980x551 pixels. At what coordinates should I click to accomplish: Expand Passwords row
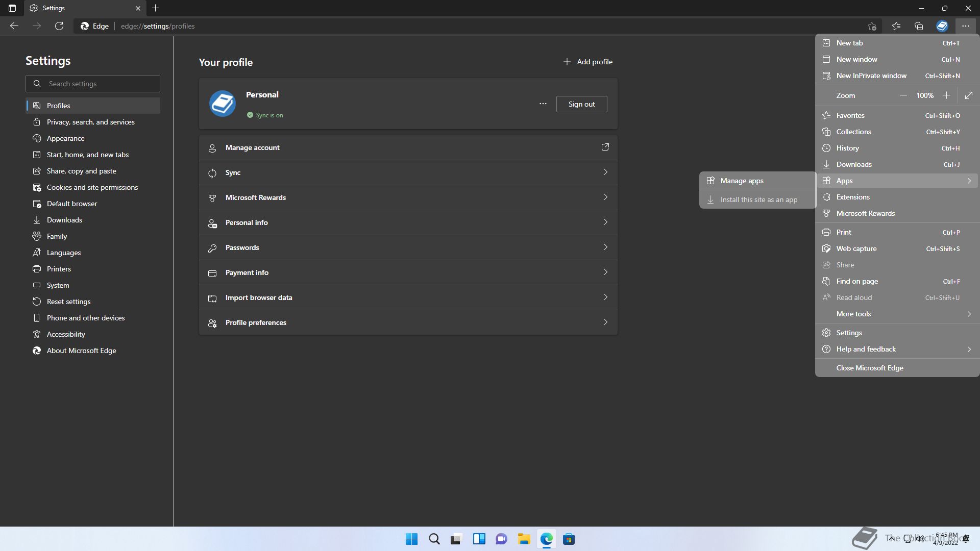(408, 247)
